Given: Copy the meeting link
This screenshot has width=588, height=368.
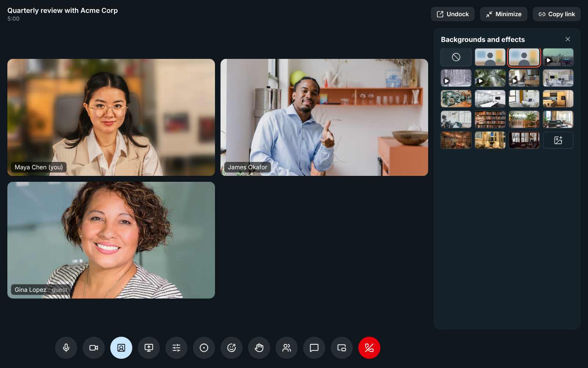Looking at the screenshot, I should (x=557, y=14).
